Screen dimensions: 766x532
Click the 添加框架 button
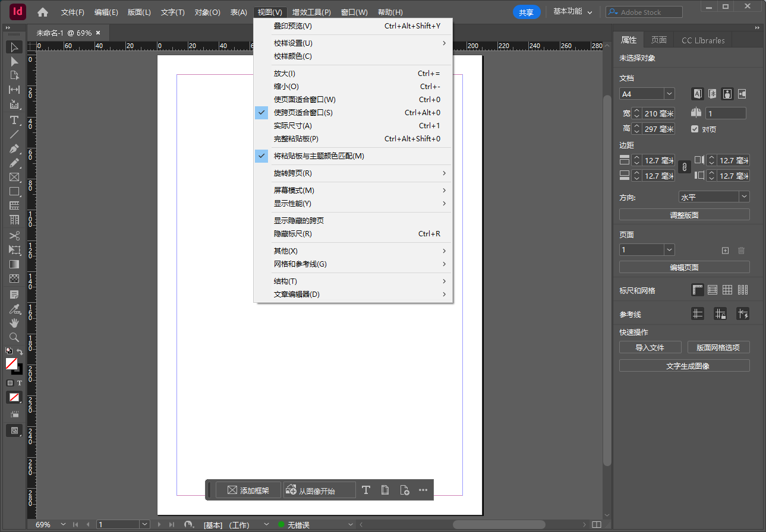point(248,490)
